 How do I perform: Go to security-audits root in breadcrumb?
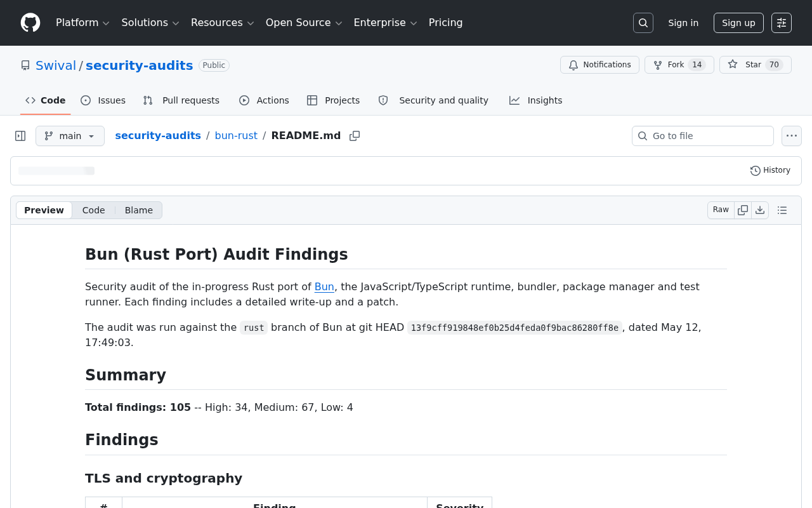[158, 136]
